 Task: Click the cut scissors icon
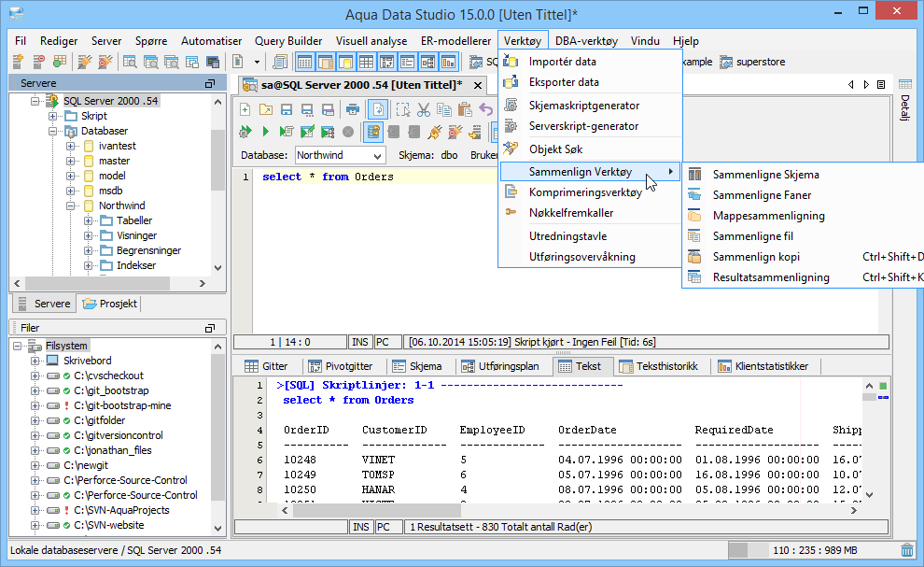tap(424, 109)
